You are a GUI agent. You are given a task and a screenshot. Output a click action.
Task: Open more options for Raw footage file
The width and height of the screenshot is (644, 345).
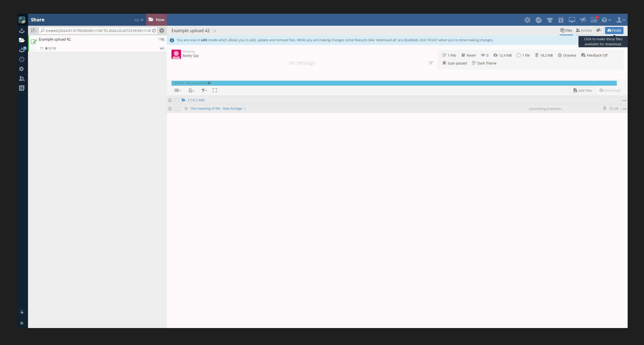[x=624, y=109]
